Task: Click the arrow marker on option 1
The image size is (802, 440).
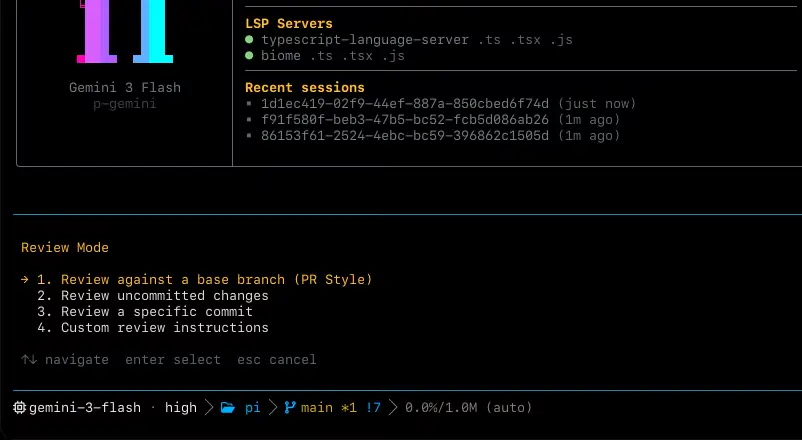Action: (25, 280)
